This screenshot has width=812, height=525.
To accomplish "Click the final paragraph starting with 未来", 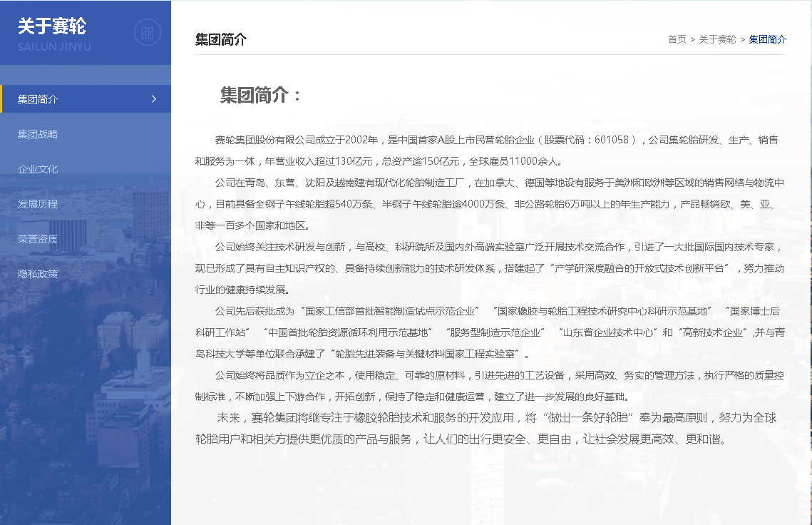I will click(489, 428).
